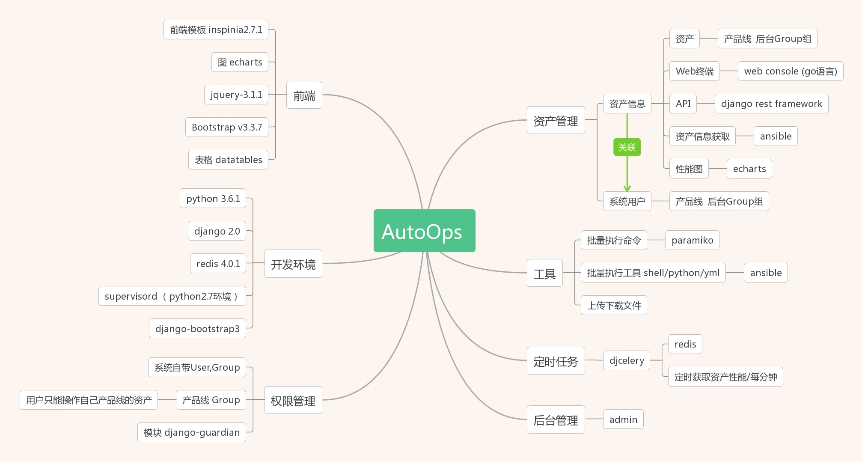Click the 前端 branch node
This screenshot has height=464, width=868.
coord(304,95)
